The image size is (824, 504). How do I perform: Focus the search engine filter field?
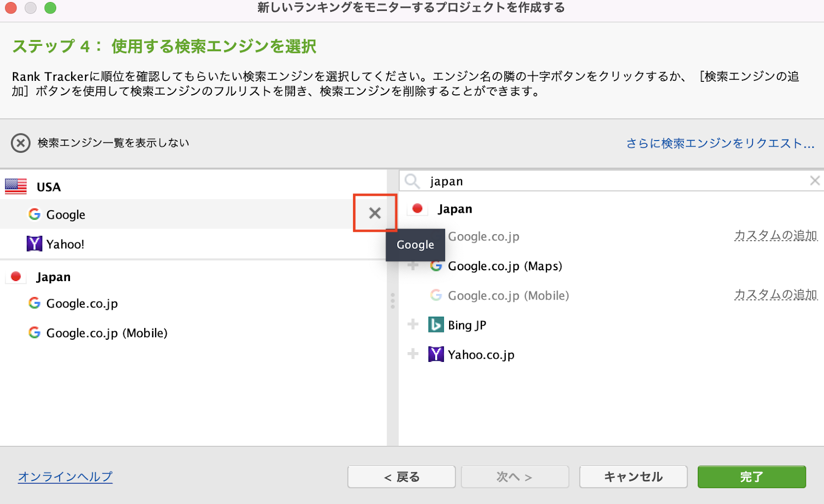pyautogui.click(x=611, y=181)
